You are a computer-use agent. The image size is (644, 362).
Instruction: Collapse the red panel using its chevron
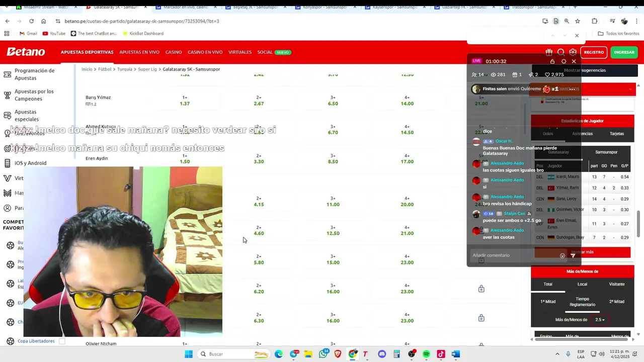tap(630, 89)
